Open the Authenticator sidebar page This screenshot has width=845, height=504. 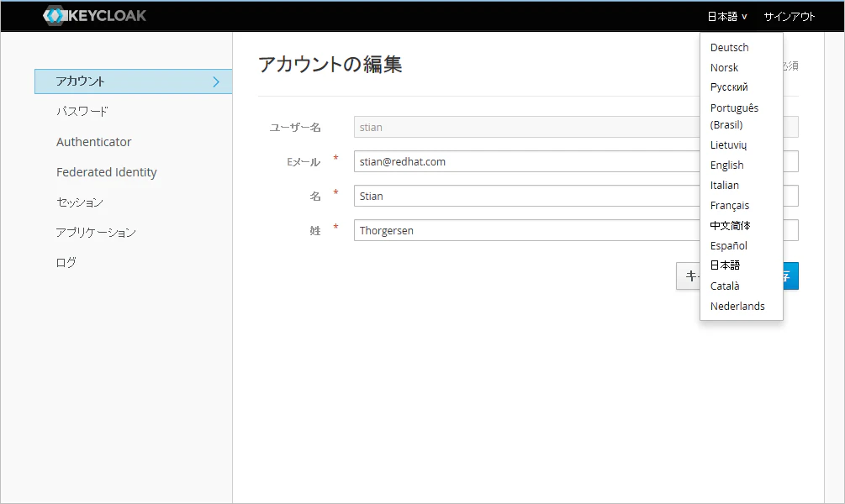coord(94,142)
